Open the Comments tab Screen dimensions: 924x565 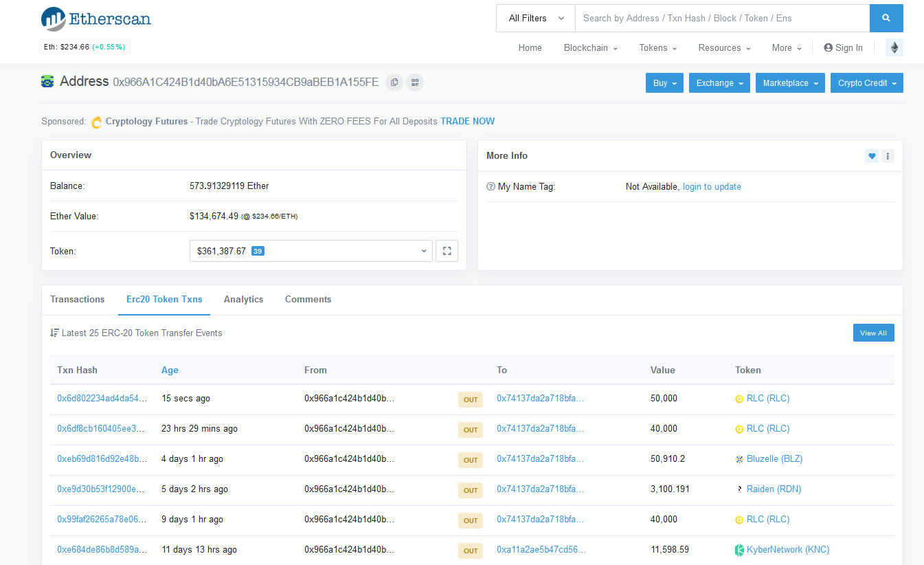click(308, 299)
